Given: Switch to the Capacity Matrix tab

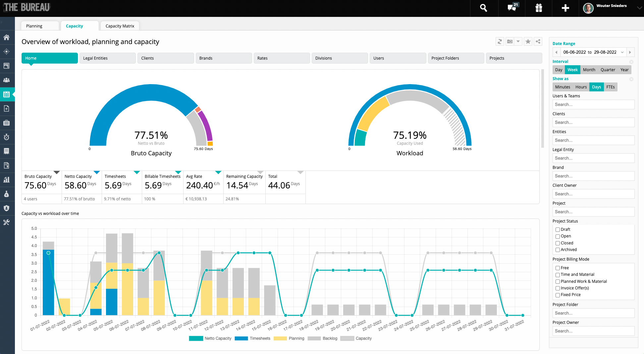Looking at the screenshot, I should pos(120,26).
